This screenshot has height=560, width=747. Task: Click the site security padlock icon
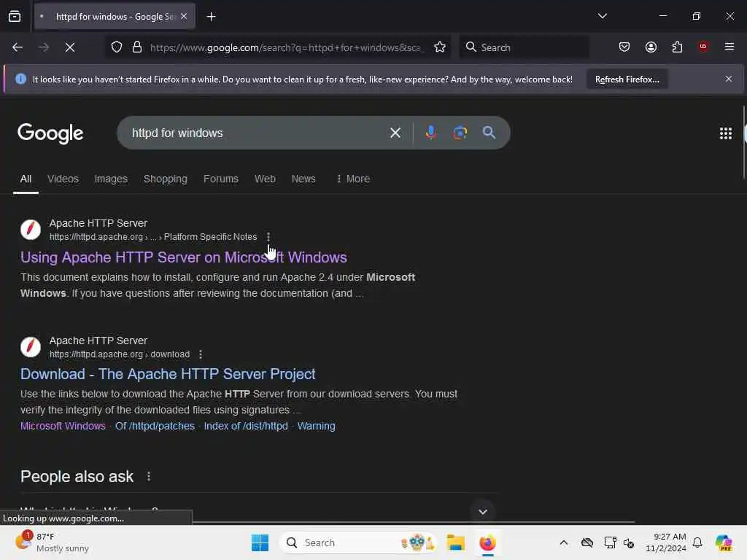[137, 47]
